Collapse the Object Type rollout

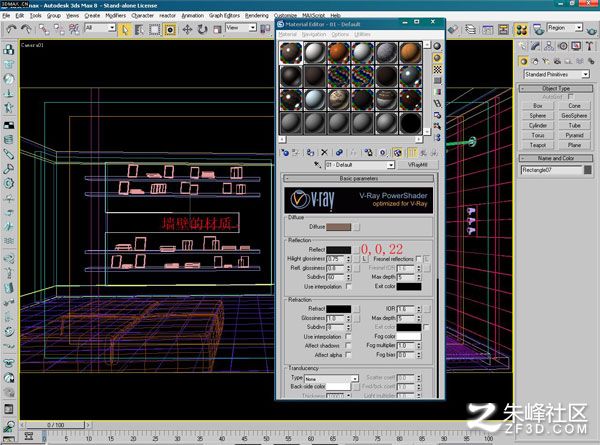coord(556,88)
